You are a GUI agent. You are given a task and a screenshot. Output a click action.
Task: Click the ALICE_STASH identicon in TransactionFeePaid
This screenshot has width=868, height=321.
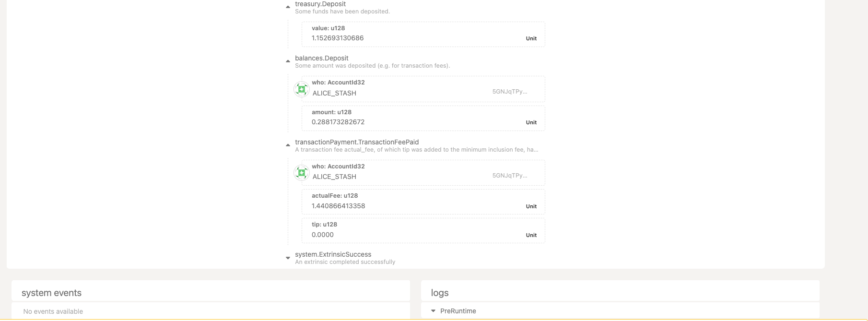[302, 173]
